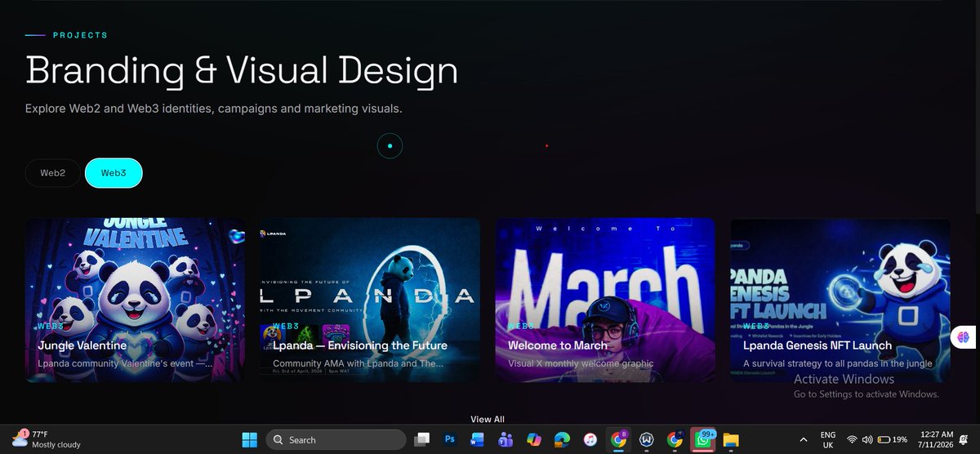Show hidden system tray icons
Image resolution: width=980 pixels, height=454 pixels.
(x=803, y=439)
